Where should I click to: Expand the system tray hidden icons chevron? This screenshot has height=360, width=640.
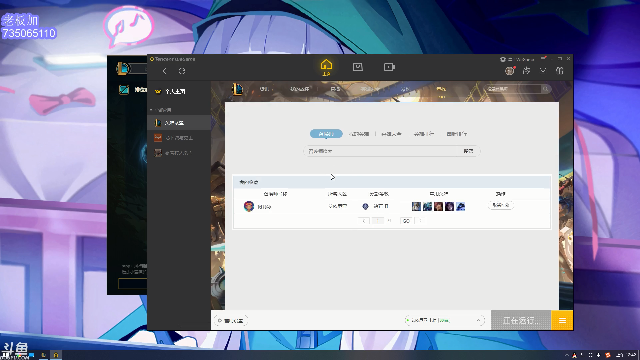click(x=566, y=355)
